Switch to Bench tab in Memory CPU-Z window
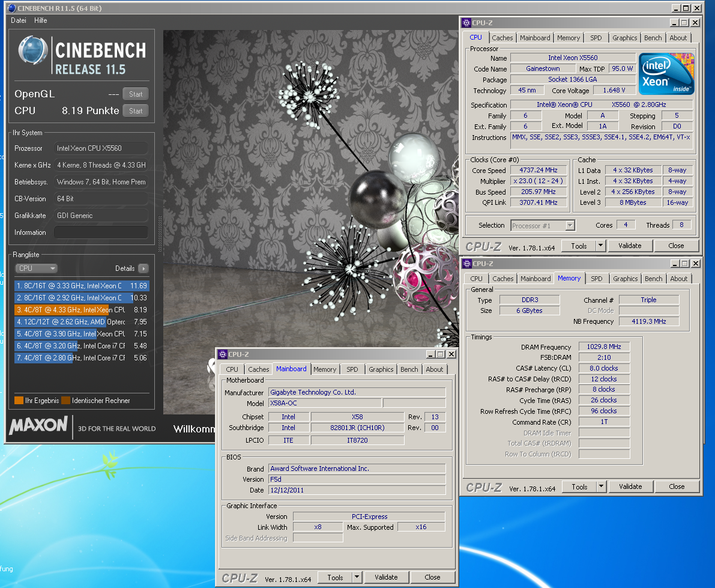This screenshot has width=715, height=588. click(x=653, y=279)
